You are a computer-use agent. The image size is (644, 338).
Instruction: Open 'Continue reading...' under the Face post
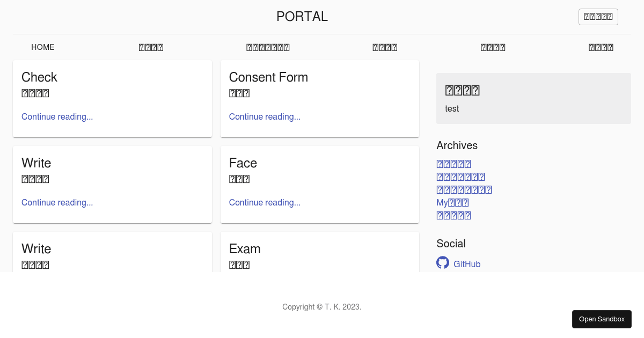click(x=265, y=202)
